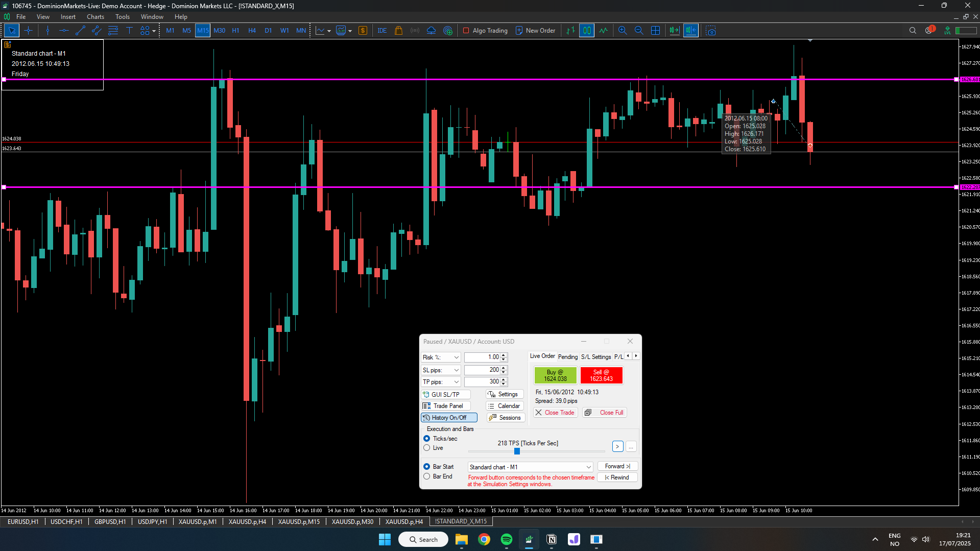Open the trading dollar icon
The image size is (980, 551).
point(363,31)
